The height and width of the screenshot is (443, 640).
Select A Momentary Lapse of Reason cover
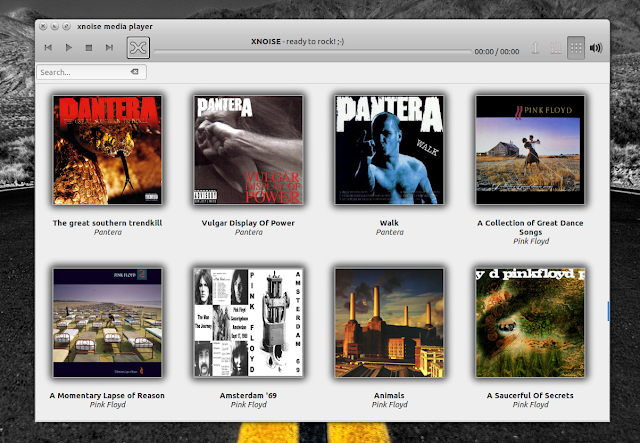pyautogui.click(x=107, y=323)
